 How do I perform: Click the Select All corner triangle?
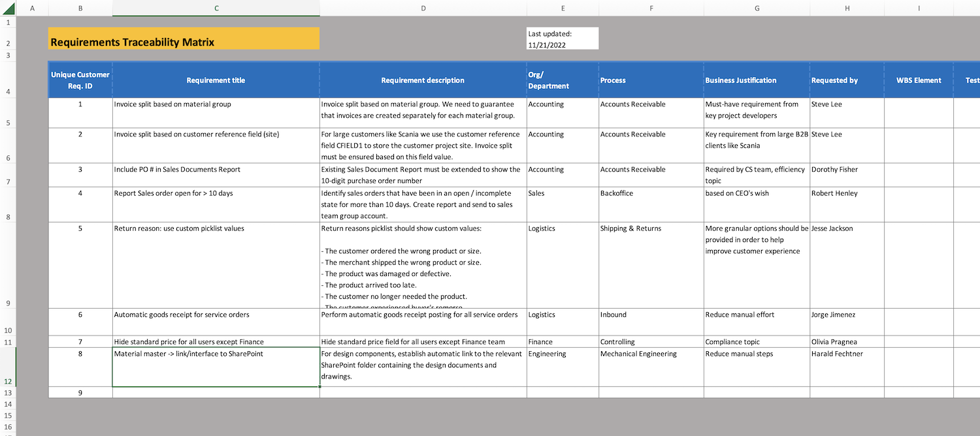pos(8,8)
